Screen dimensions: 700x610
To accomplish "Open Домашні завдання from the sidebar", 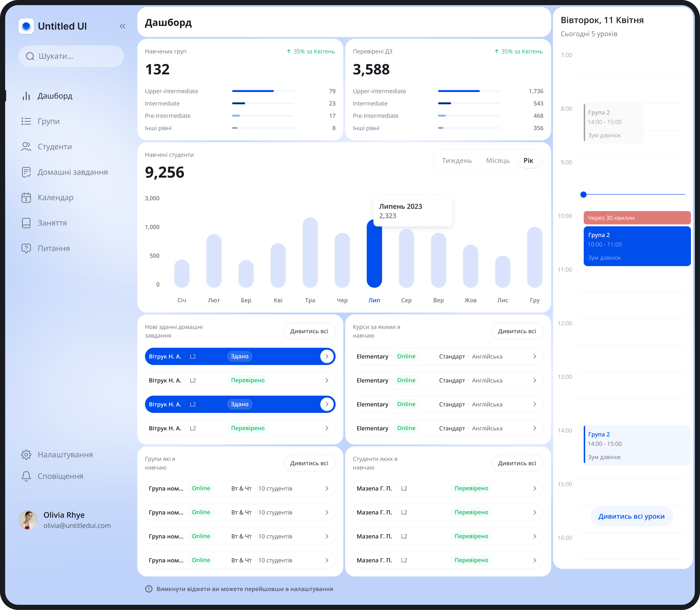I will click(x=72, y=172).
